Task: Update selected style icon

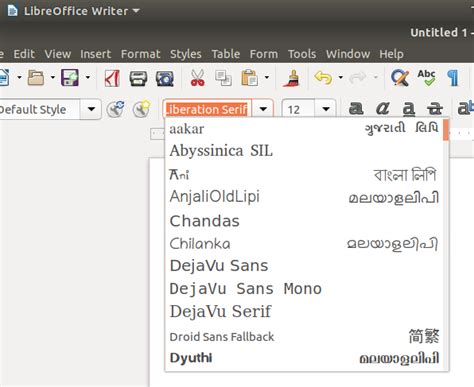Action: click(x=115, y=109)
